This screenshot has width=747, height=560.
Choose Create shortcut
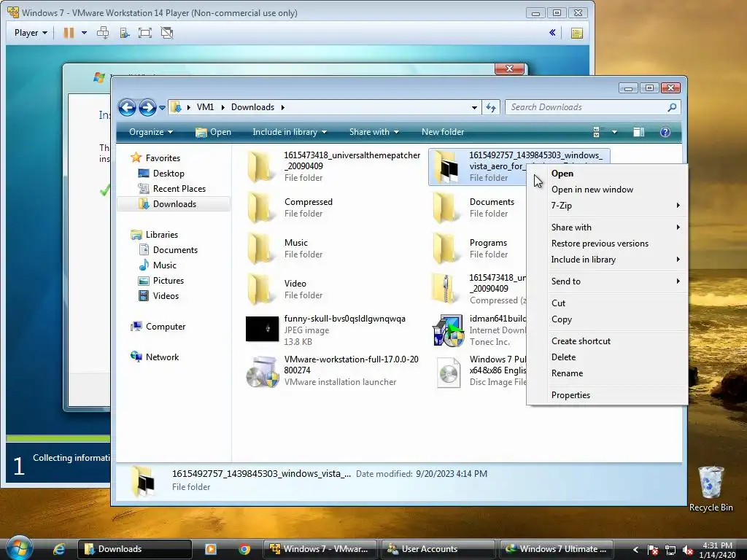[608, 341]
